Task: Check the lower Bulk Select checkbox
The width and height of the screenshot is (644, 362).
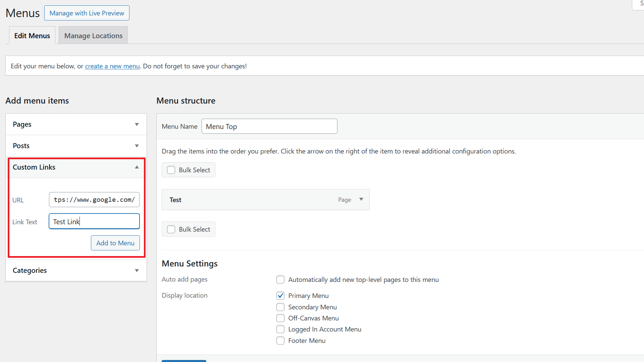Action: 171,229
